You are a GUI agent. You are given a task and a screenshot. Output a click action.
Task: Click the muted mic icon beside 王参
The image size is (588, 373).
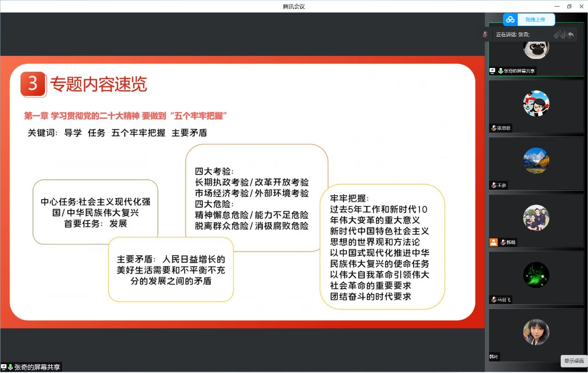[x=494, y=186]
